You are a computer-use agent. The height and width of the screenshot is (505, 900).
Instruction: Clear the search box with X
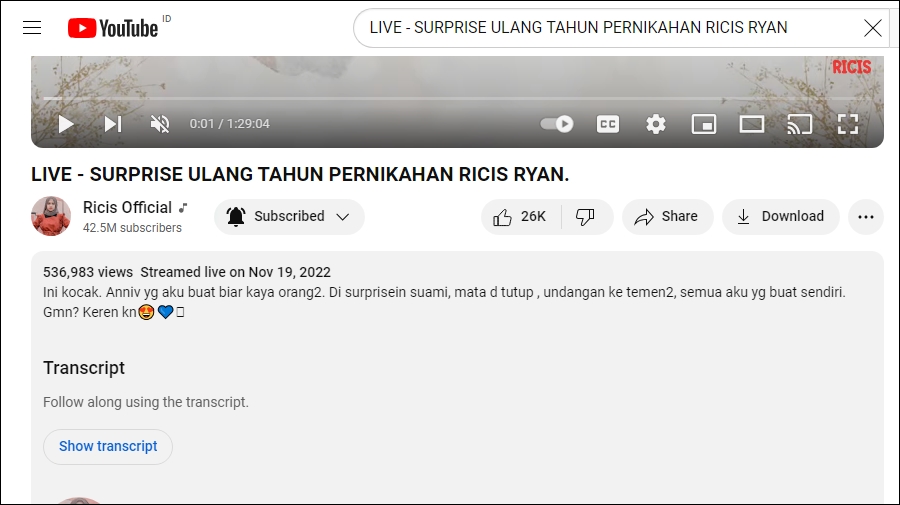(872, 28)
